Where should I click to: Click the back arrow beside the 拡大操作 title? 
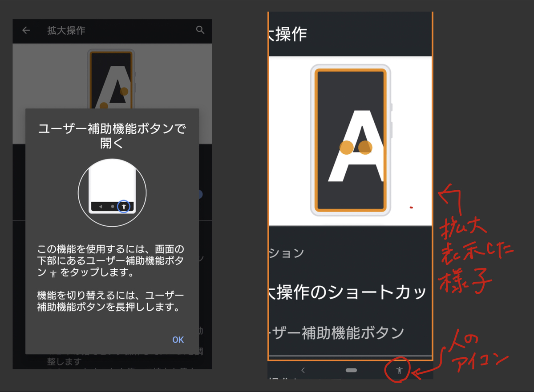pos(26,30)
